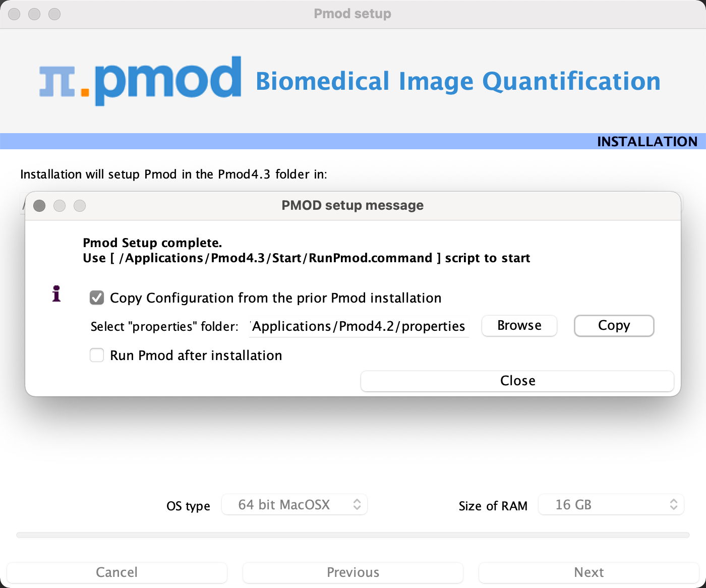The image size is (706, 588).
Task: Close the PMOD setup message window
Action: click(39, 206)
